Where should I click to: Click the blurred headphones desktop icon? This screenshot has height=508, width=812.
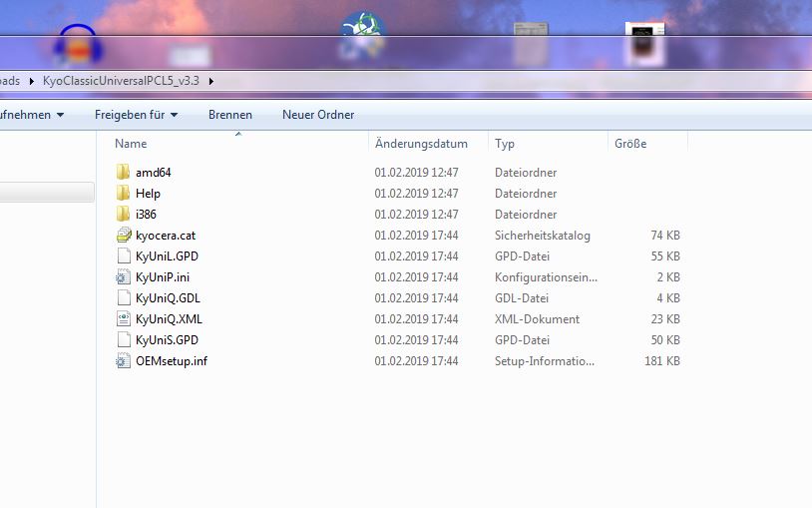[78, 46]
